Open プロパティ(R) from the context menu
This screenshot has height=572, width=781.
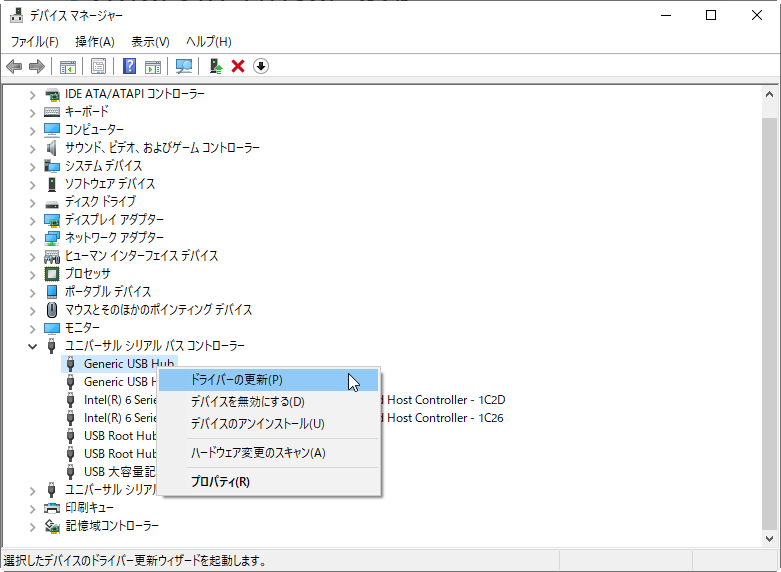220,482
